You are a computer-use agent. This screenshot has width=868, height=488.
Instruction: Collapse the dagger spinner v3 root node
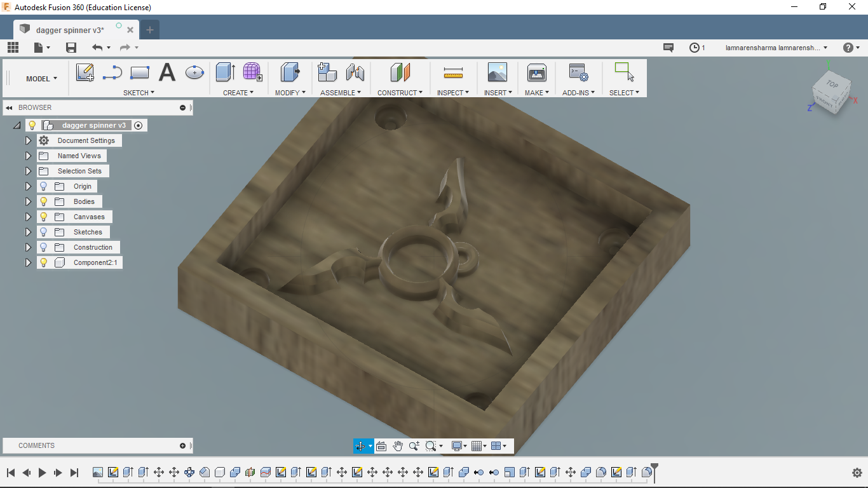click(x=17, y=125)
